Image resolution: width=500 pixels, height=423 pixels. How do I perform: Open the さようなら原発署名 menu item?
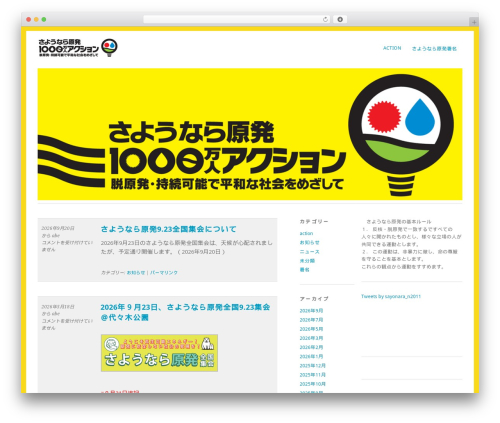tap(434, 49)
